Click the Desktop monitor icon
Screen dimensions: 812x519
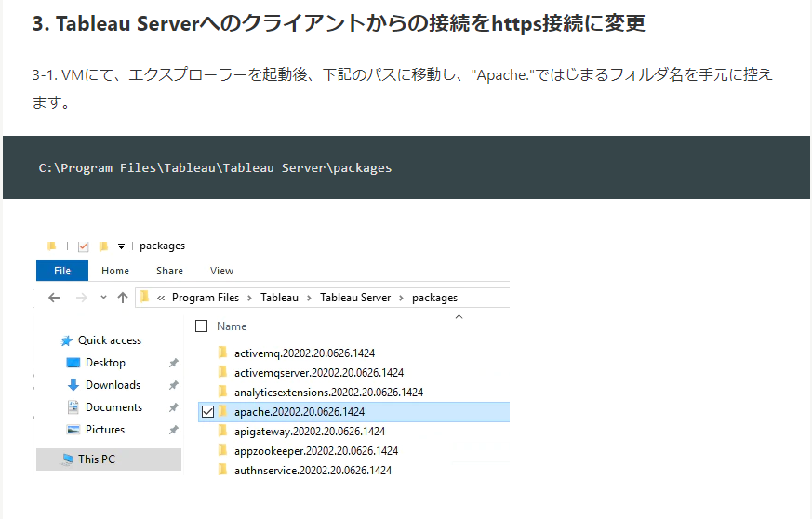pyautogui.click(x=73, y=363)
